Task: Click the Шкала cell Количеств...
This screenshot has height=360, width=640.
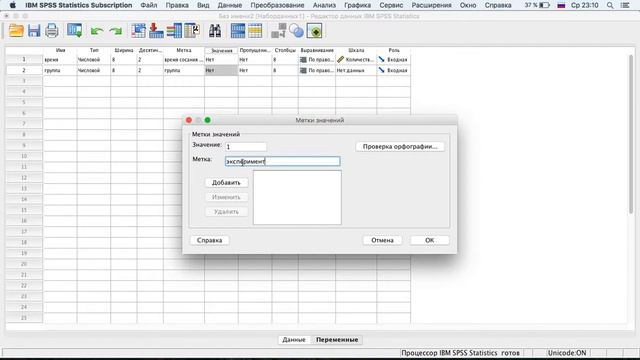Action: (x=356, y=60)
